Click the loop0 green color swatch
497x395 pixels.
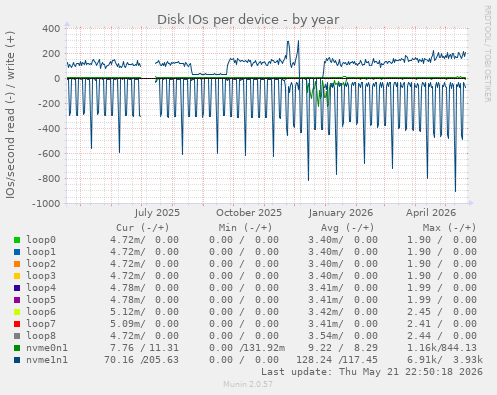tap(17, 240)
